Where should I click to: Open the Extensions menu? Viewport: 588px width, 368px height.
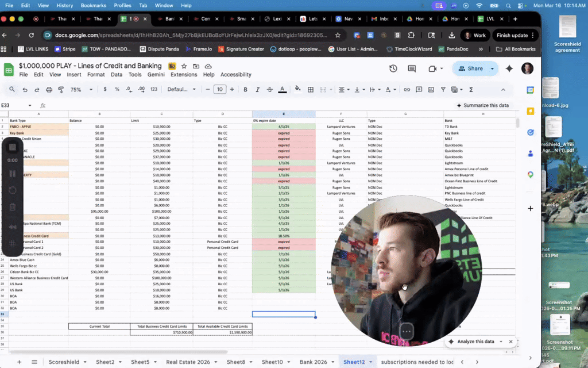click(x=184, y=74)
